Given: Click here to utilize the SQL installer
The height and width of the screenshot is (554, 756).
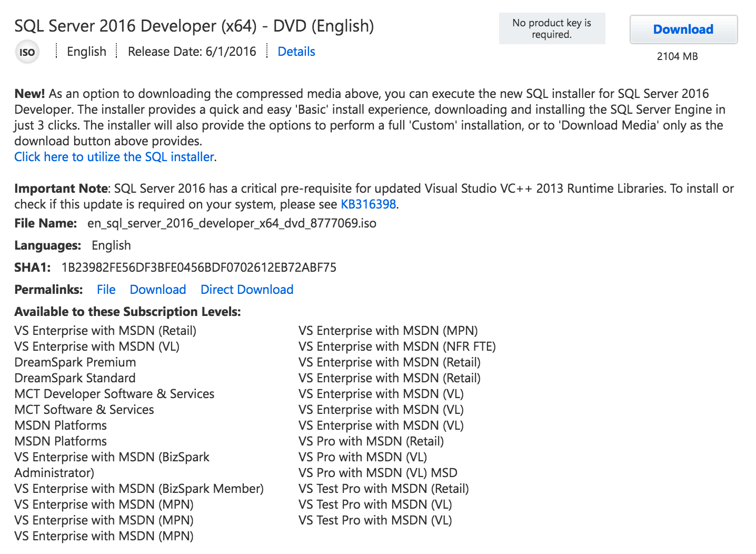Looking at the screenshot, I should click(x=114, y=157).
